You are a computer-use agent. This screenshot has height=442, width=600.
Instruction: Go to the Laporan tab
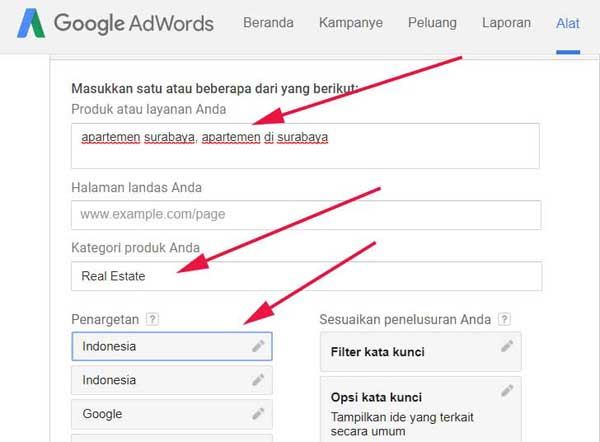506,23
